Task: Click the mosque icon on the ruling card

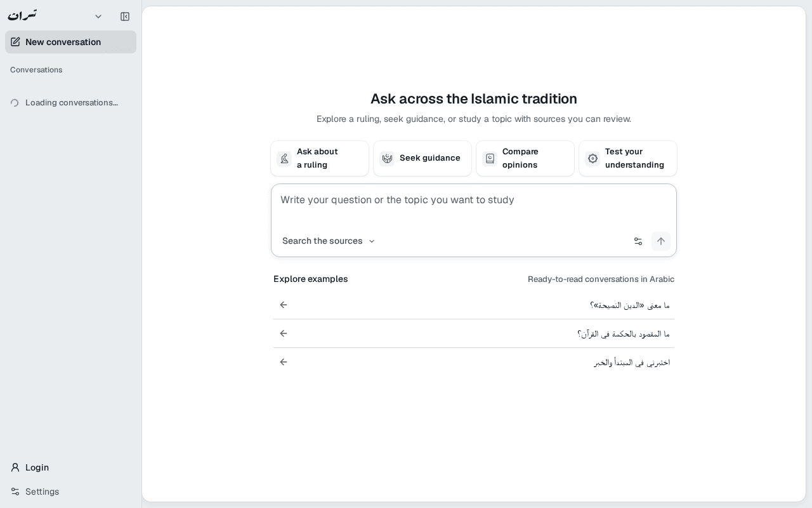Action: click(284, 159)
